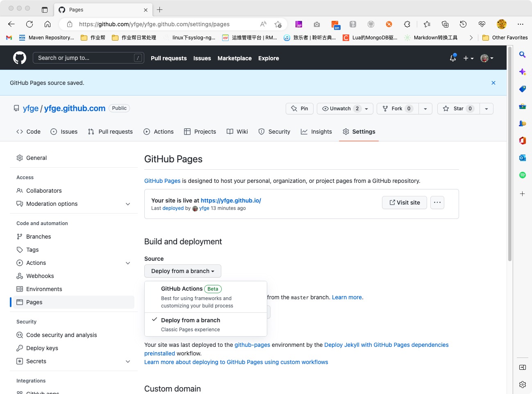Viewport: 532px width, 394px height.
Task: Switch to the Actions repository tab
Action: [x=159, y=132]
